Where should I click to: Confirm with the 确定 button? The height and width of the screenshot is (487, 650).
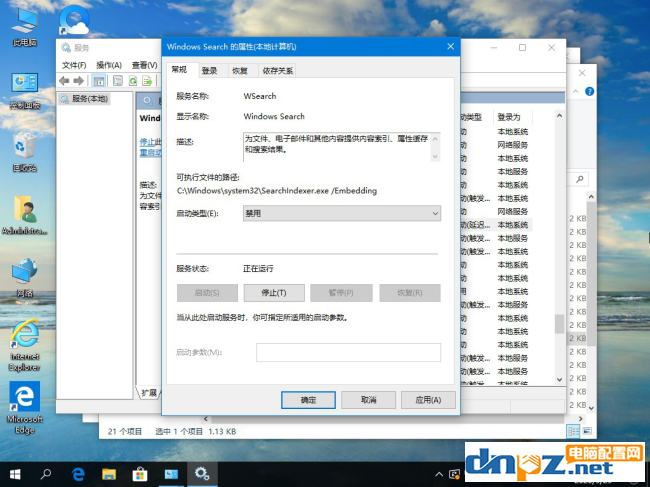point(308,400)
